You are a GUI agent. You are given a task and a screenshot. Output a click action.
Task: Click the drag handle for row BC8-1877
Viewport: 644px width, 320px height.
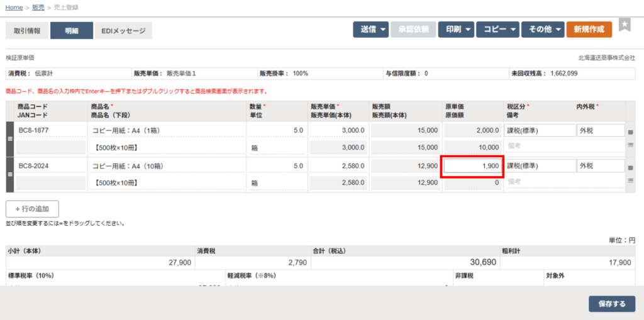pos(9,139)
